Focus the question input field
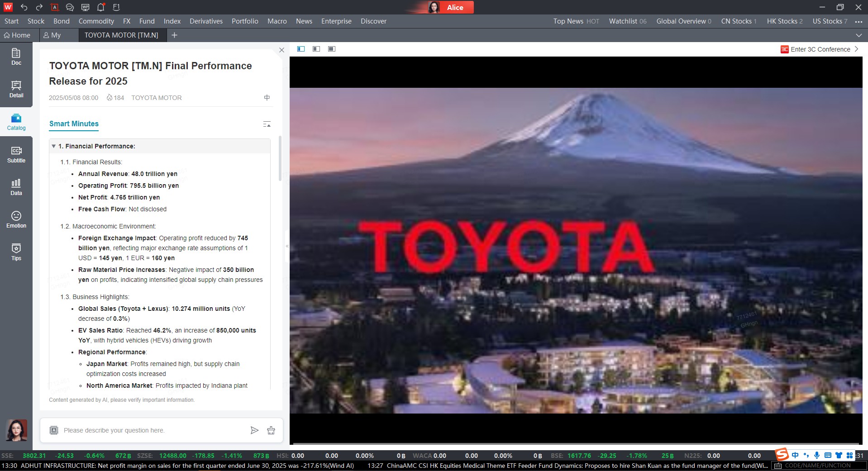Screen dimensions: 868x471 (154, 430)
